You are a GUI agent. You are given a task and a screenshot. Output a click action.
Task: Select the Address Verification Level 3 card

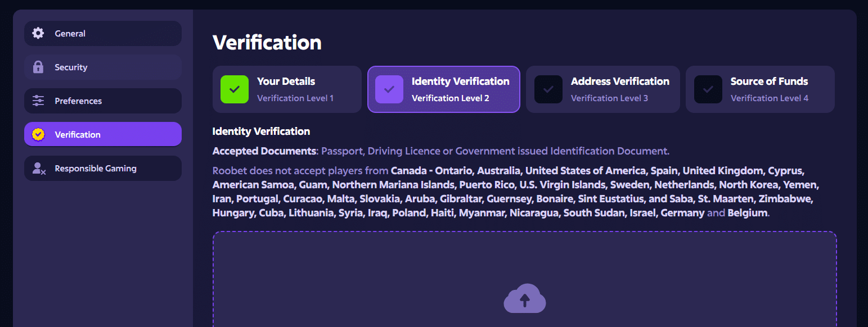click(x=602, y=89)
